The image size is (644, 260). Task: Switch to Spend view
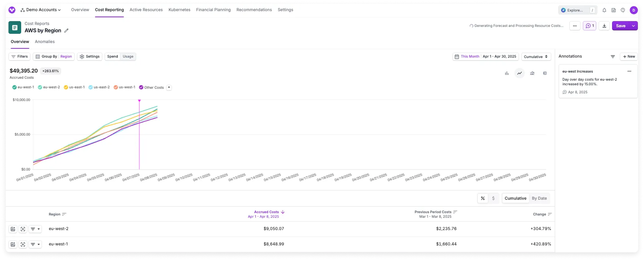tap(113, 56)
